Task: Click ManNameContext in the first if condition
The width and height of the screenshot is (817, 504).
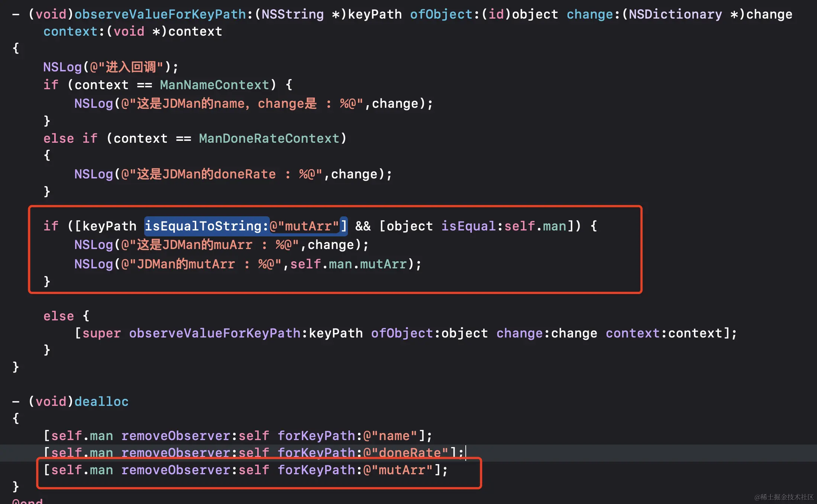Action: (214, 85)
